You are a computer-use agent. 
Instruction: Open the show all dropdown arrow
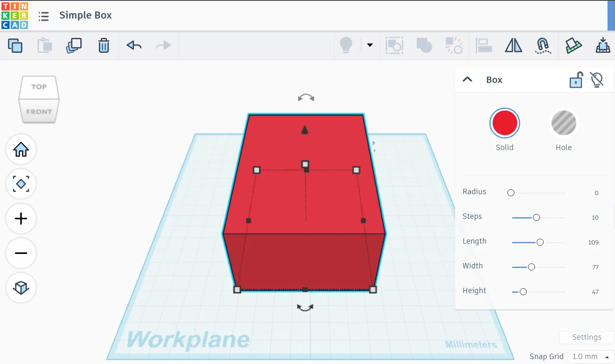[x=370, y=45]
